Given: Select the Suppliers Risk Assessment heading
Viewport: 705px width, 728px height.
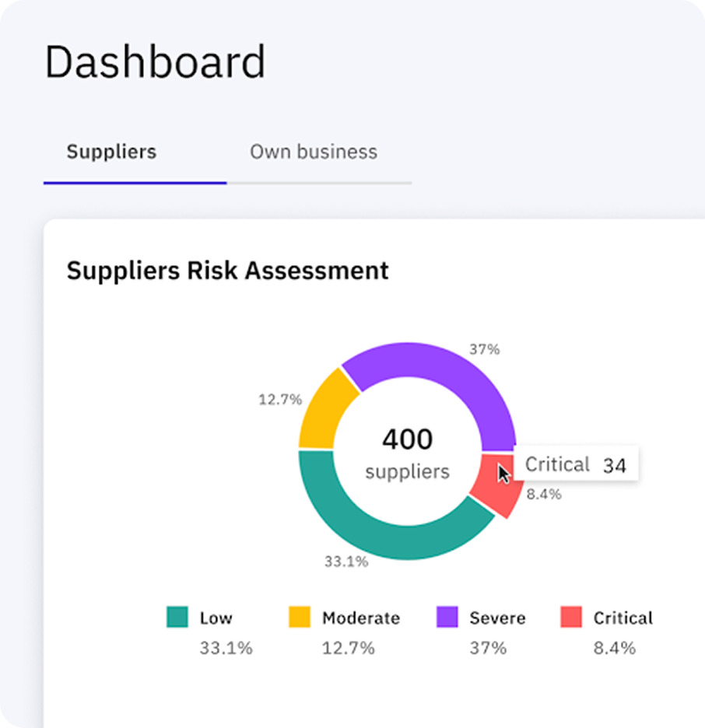Looking at the screenshot, I should (227, 271).
